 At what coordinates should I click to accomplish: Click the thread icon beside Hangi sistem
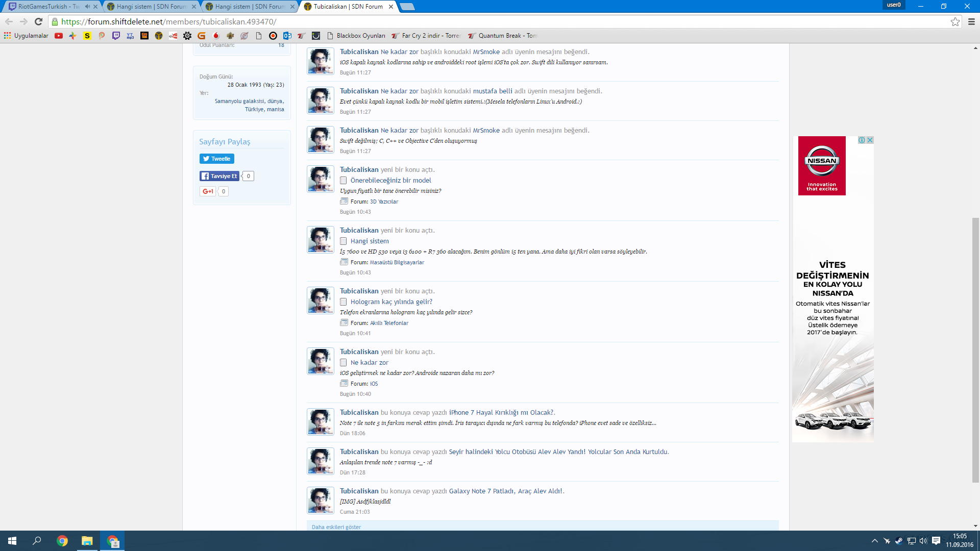pyautogui.click(x=344, y=241)
